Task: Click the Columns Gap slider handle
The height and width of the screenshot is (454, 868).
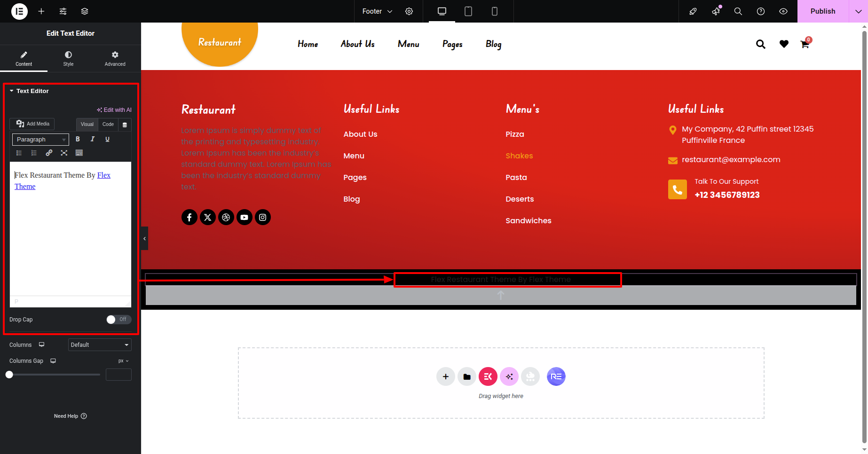Action: 9,375
